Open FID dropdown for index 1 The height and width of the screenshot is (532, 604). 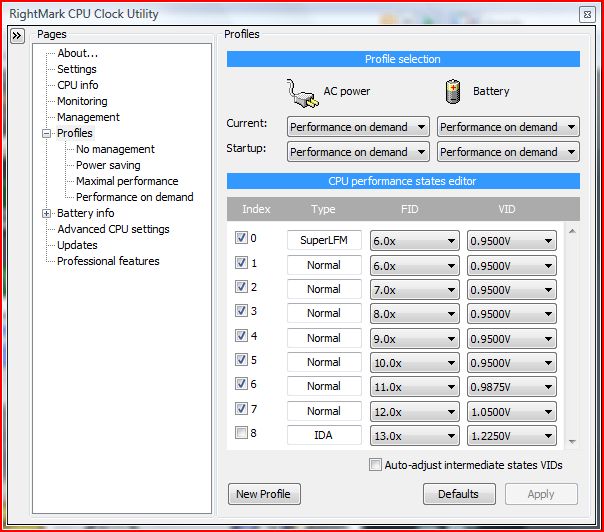(414, 266)
